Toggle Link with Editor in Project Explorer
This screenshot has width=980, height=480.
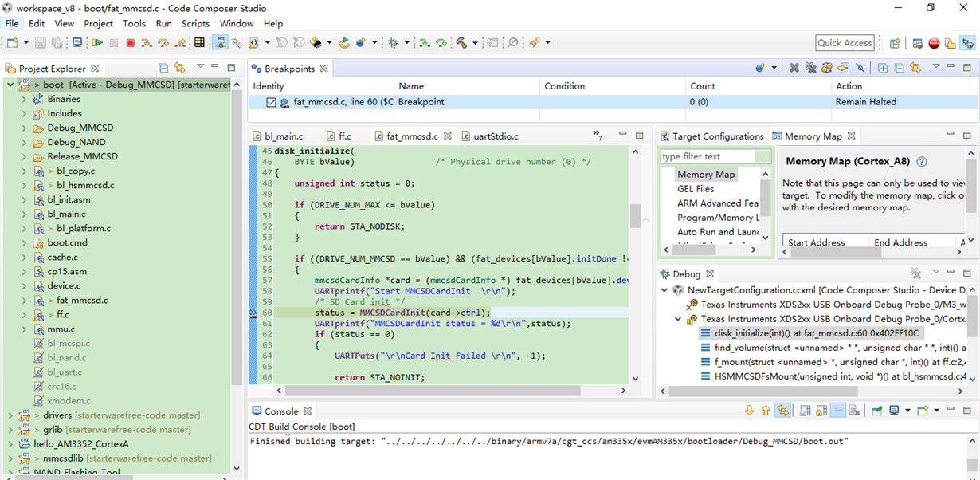pyautogui.click(x=180, y=69)
